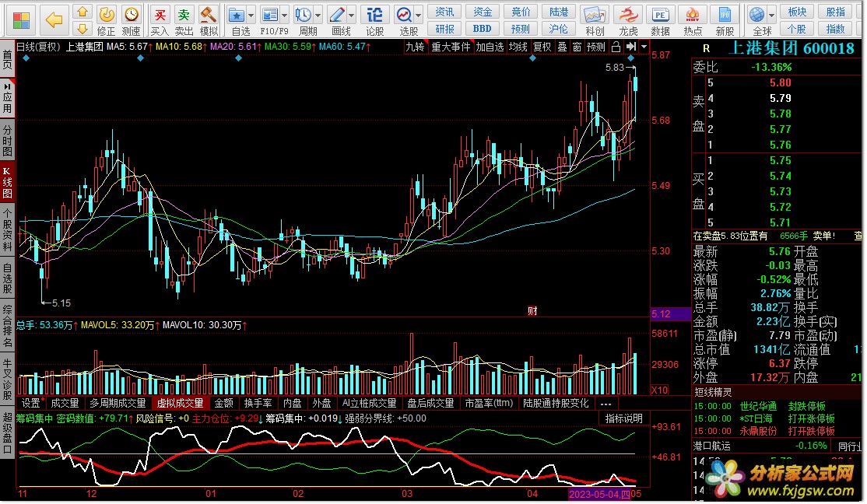The image size is (867, 504).
Task: Open 指标说明 indicator description
Action: 623,418
